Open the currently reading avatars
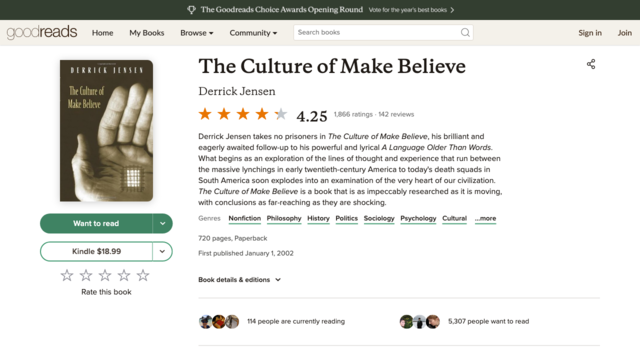 pyautogui.click(x=219, y=322)
